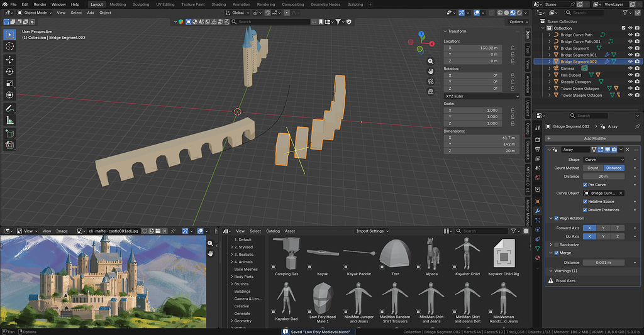This screenshot has height=335, width=644.
Task: Open the Modifiers wrench properties tab
Action: click(538, 211)
